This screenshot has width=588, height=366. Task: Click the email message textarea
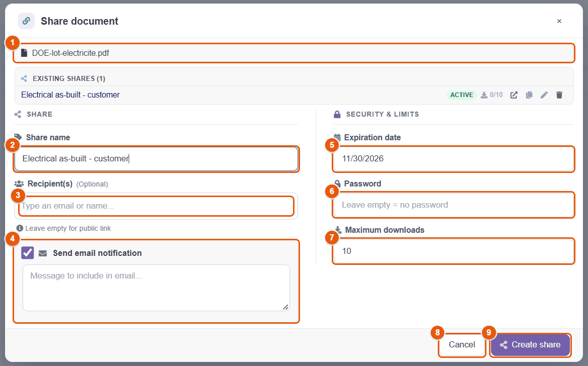(x=156, y=288)
